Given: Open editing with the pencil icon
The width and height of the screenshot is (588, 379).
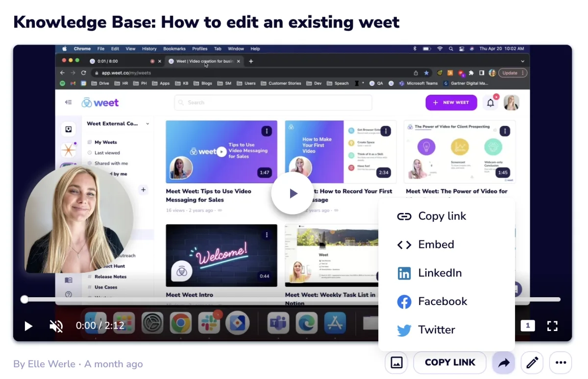Looking at the screenshot, I should [532, 363].
